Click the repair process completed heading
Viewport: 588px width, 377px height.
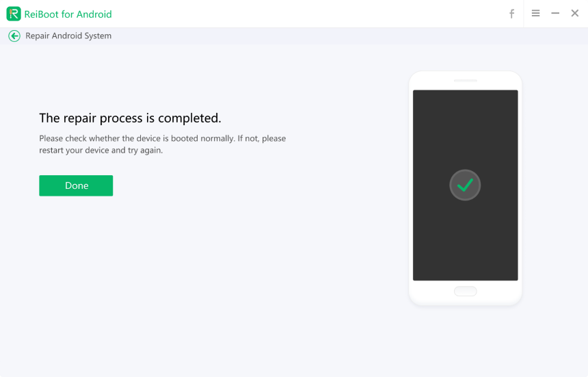[130, 118]
